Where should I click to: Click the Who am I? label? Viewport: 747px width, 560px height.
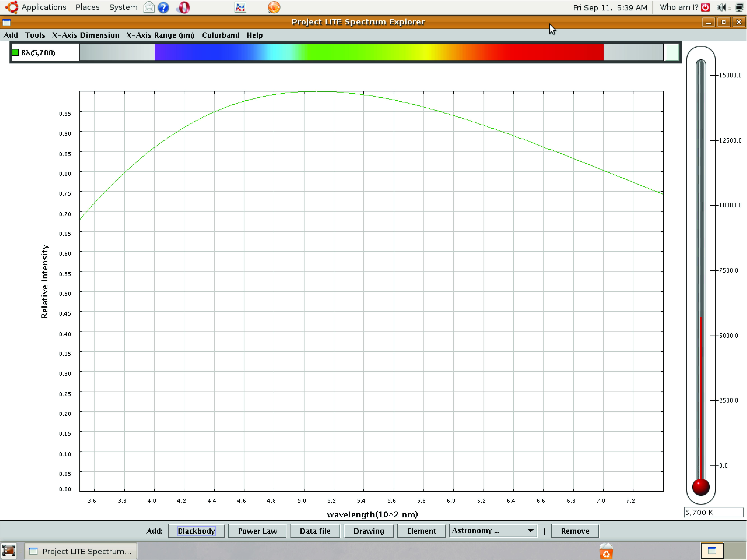(679, 7)
